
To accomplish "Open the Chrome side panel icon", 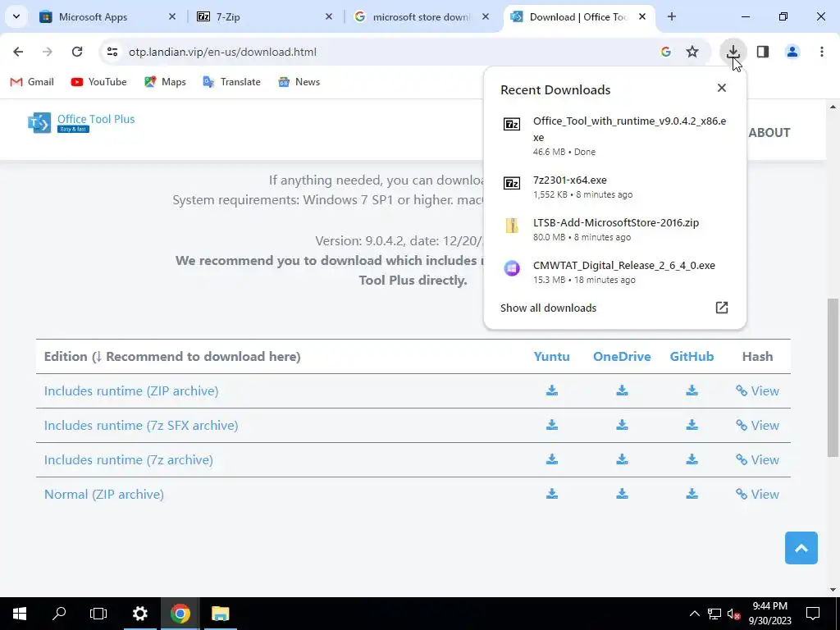I will [x=763, y=52].
